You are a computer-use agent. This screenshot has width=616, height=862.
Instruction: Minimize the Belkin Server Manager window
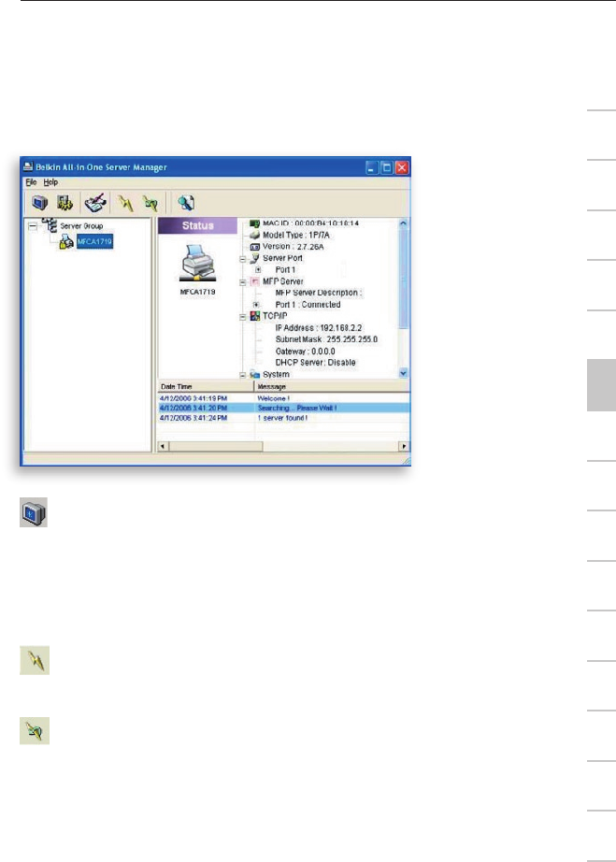coord(372,167)
